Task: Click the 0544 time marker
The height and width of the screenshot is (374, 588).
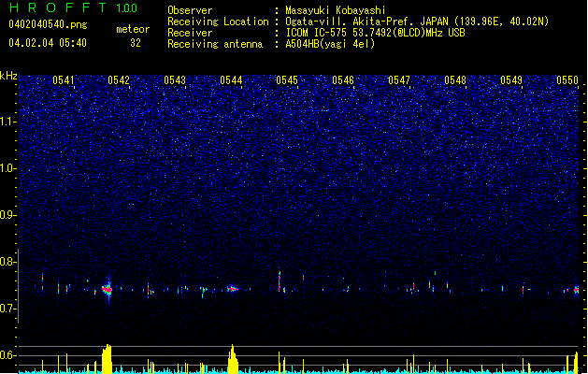Action: pos(231,80)
